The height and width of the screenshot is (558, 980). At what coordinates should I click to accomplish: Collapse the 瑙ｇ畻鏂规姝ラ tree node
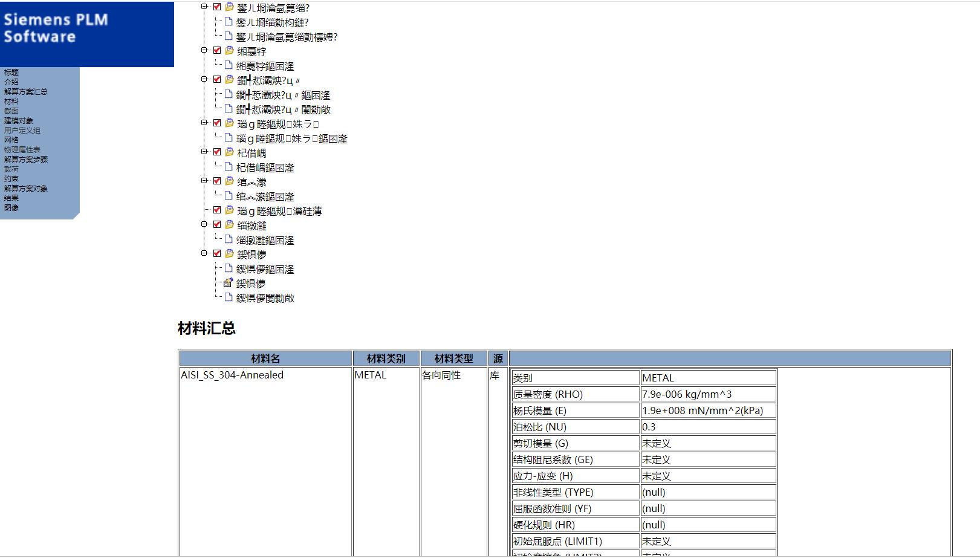[x=204, y=123]
